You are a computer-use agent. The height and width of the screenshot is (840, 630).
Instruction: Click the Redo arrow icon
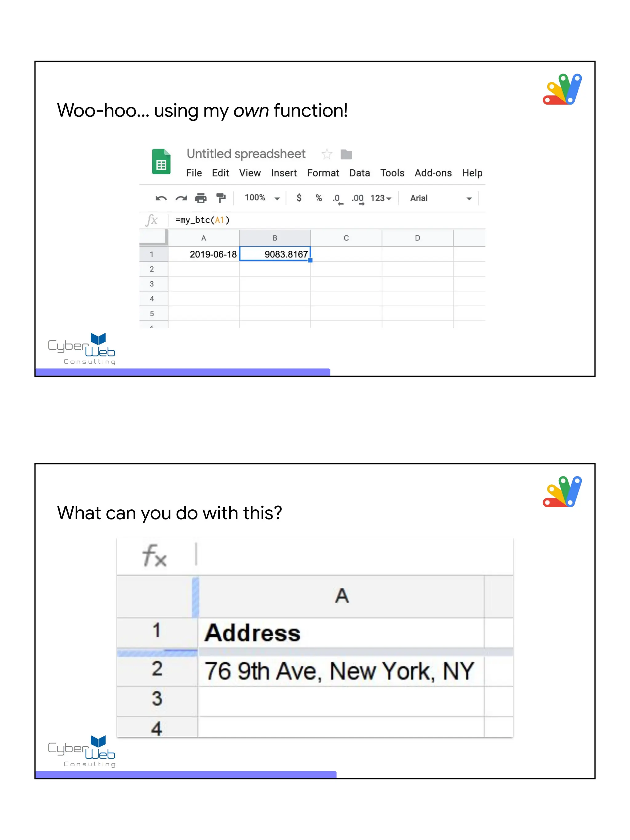coord(181,198)
